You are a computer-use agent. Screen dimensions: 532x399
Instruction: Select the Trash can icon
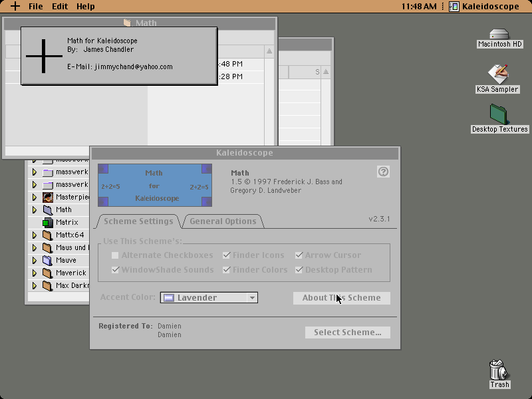pos(499,370)
